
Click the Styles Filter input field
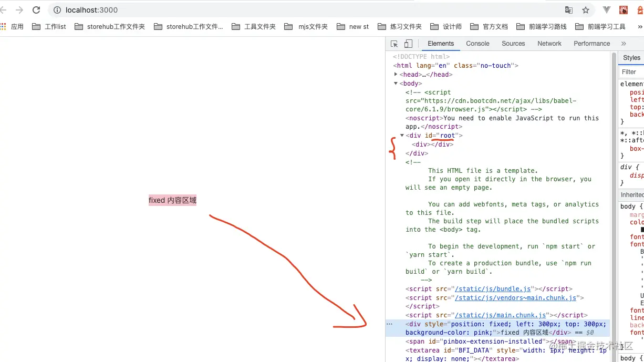coord(632,72)
